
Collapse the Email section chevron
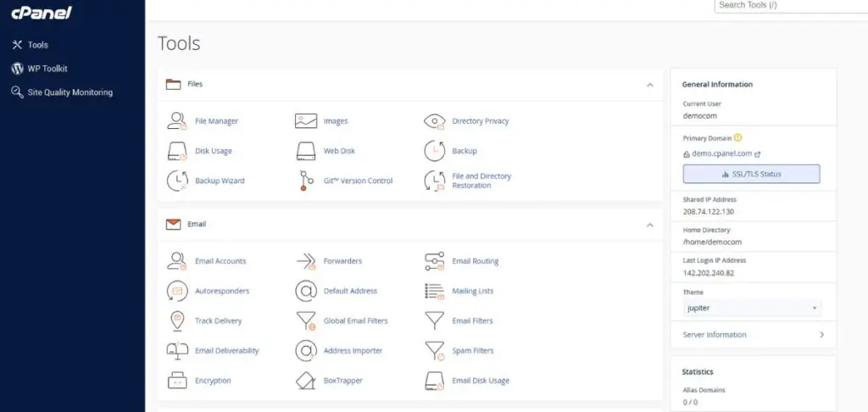pyautogui.click(x=650, y=225)
